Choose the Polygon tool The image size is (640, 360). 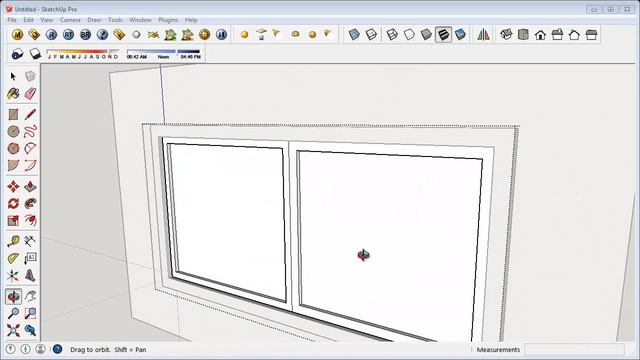tap(13, 148)
